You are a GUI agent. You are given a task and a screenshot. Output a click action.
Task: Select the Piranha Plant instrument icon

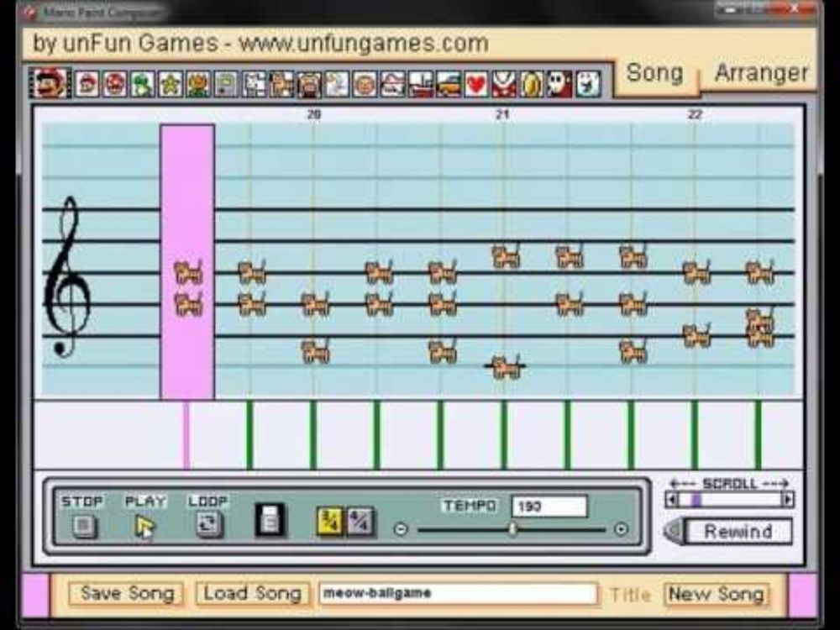pyautogui.click(x=504, y=85)
